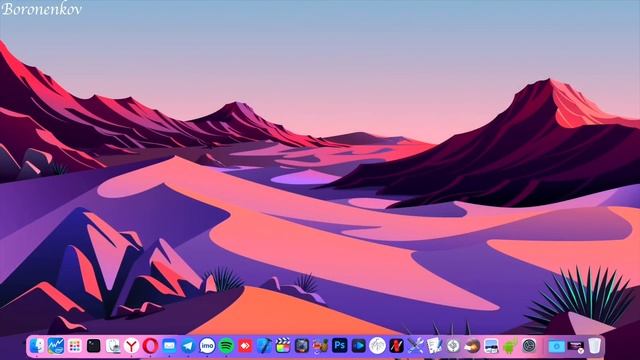Open the Mail app icon
The height and width of the screenshot is (360, 640).
[169, 346]
